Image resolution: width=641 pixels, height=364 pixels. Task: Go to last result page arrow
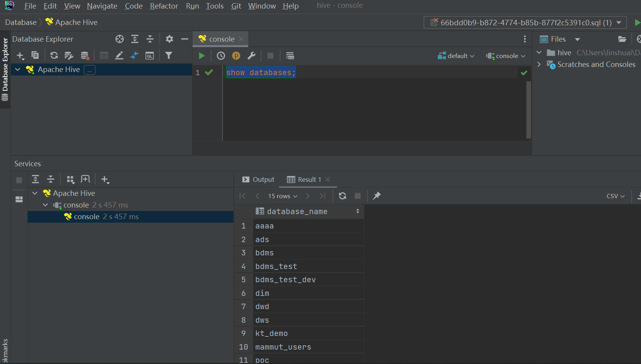[323, 196]
